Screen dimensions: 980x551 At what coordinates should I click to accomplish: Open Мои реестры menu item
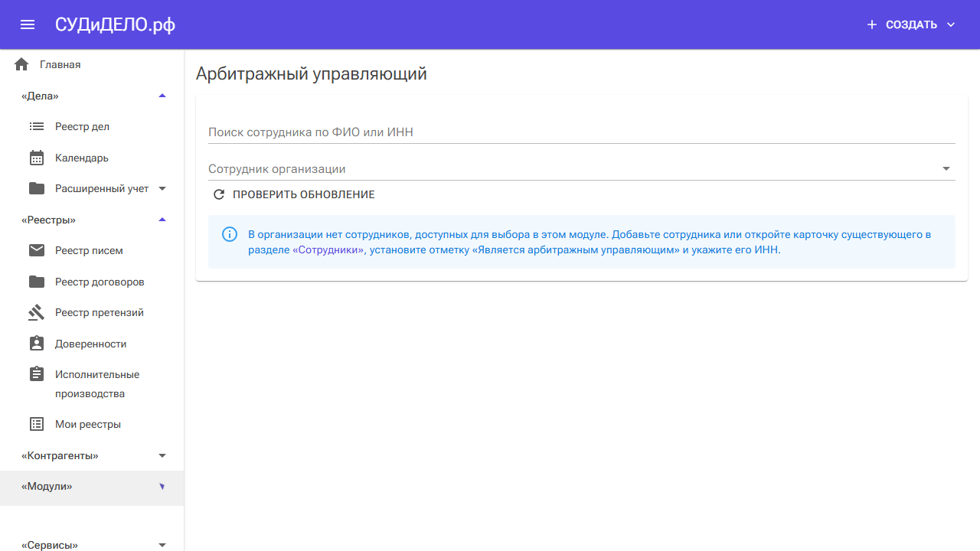click(92, 424)
